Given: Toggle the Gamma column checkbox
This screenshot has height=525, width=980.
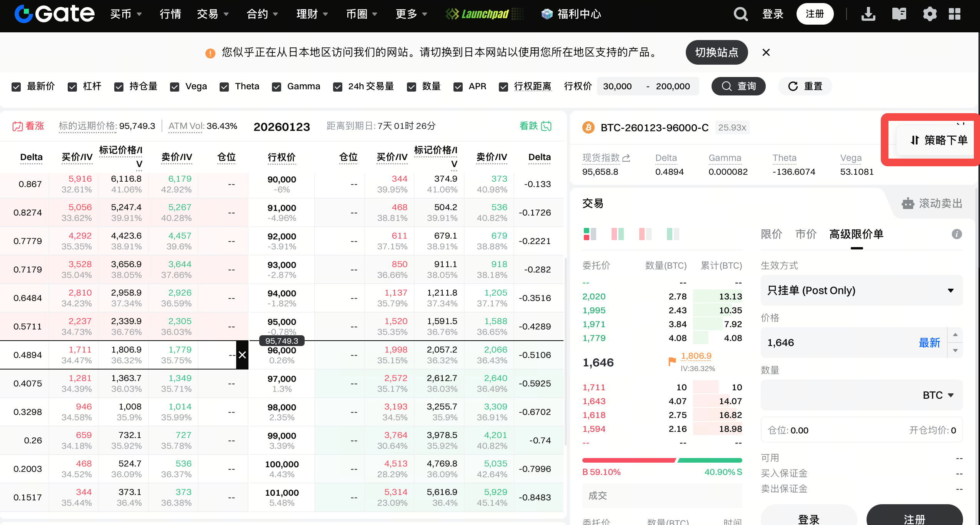Looking at the screenshot, I should click(276, 87).
